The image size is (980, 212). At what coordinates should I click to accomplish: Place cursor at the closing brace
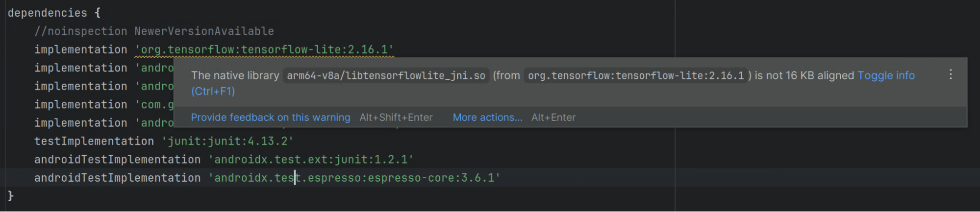tap(11, 196)
